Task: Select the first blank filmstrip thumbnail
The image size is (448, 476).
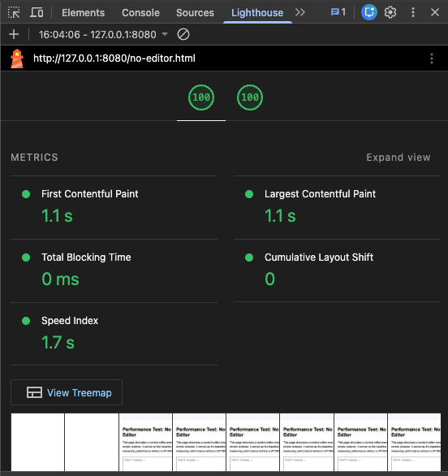Action: [37, 443]
